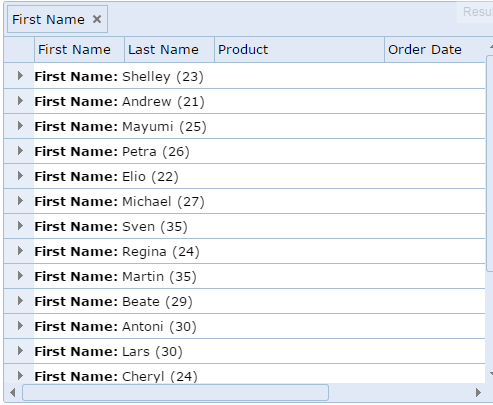Expand the Sven group row
The width and height of the screenshot is (493, 405).
(20, 226)
